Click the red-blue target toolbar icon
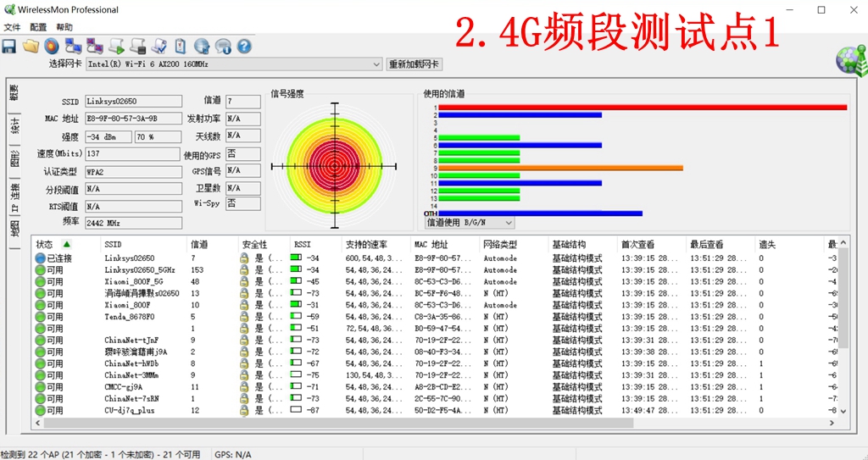The height and width of the screenshot is (460, 868). pyautogui.click(x=52, y=46)
